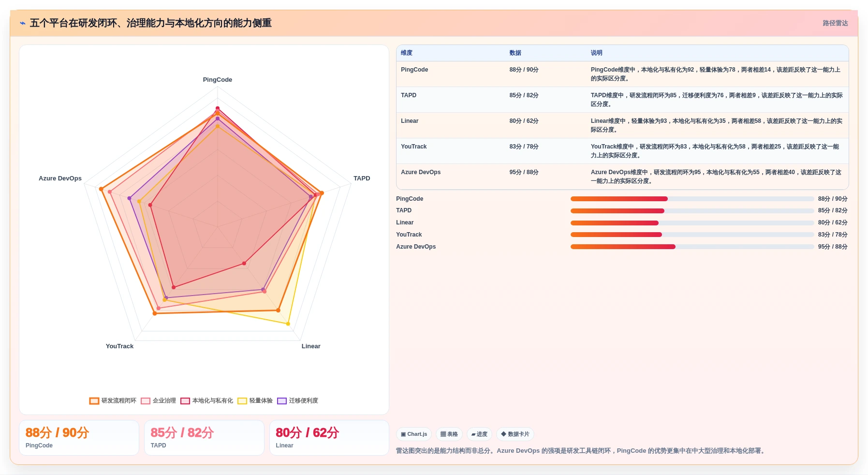Click the Azure DevOps description text in table

point(716,177)
